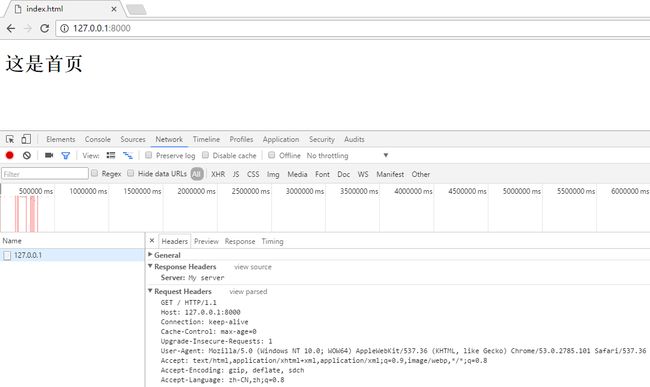
Task: Click the address bar showing 127.0.0.1:8000
Action: (352, 28)
